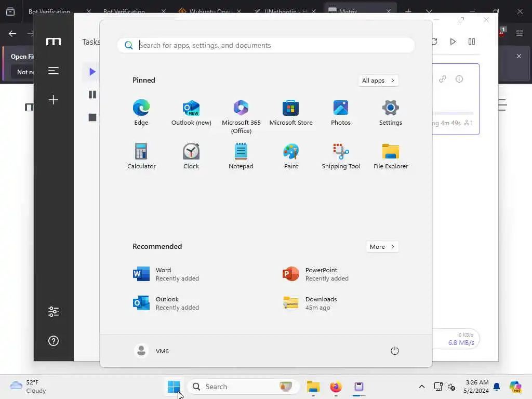Launch the Paint app
The height and width of the screenshot is (399, 532).
[x=291, y=156]
